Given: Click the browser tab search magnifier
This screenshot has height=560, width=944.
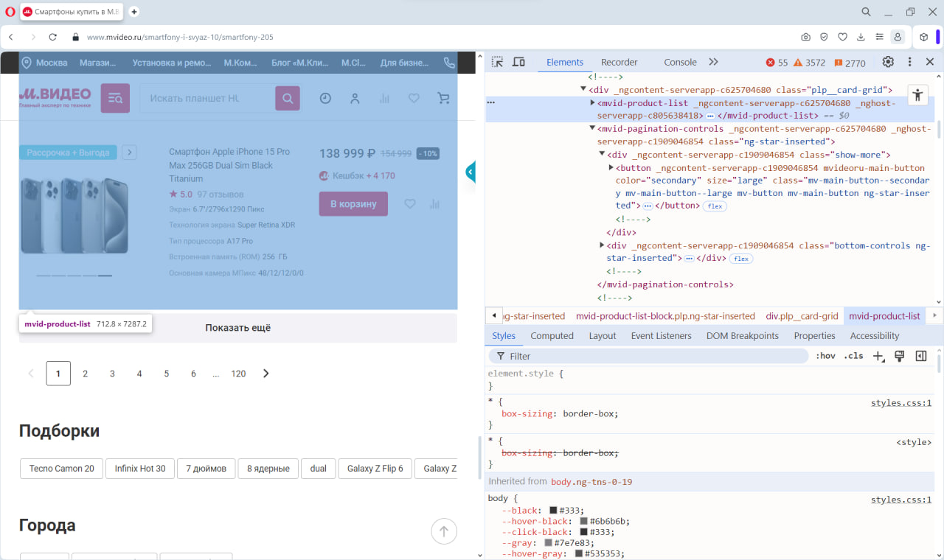Looking at the screenshot, I should 867,12.
